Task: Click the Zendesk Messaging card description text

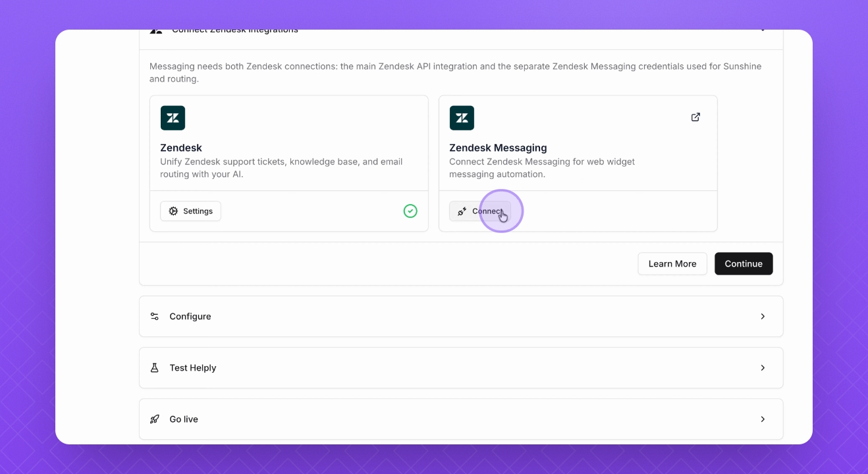Action: [x=541, y=168]
